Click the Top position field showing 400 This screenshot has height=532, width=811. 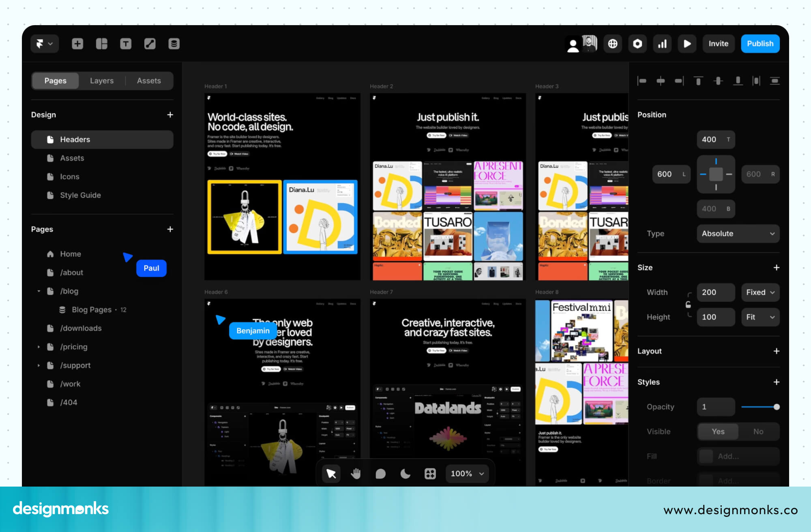click(716, 139)
